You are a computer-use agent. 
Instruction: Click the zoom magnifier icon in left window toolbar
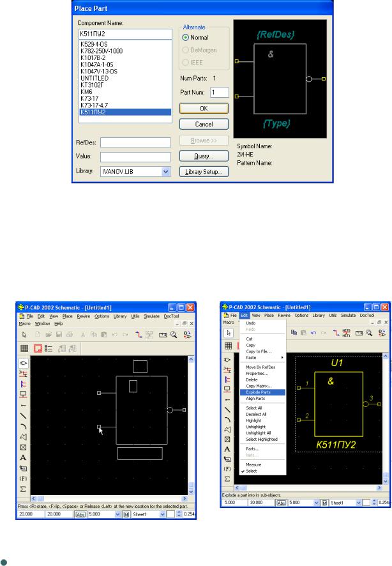(174, 335)
